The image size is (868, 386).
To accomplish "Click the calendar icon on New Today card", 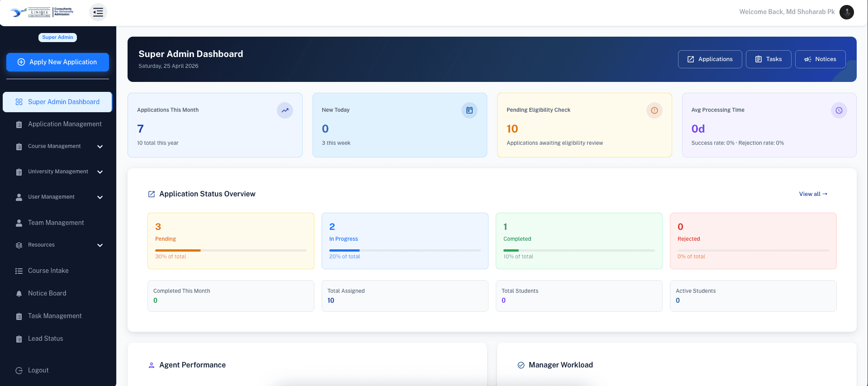I will (470, 110).
